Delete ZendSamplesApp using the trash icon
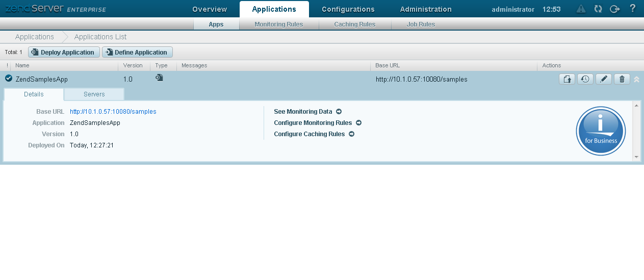The width and height of the screenshot is (644, 280). pos(622,79)
